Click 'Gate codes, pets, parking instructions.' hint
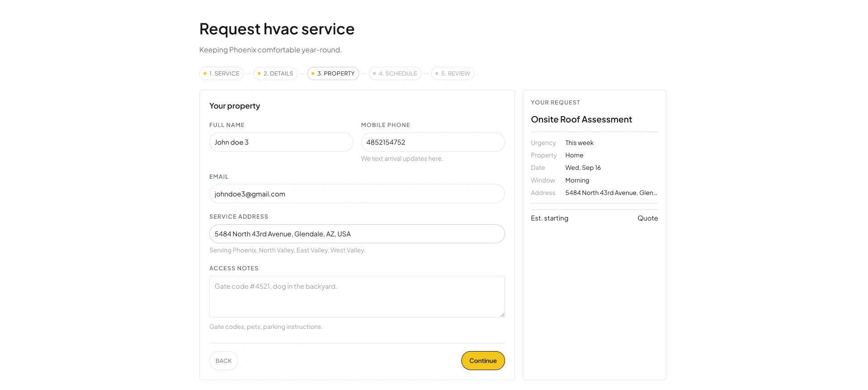 point(266,327)
